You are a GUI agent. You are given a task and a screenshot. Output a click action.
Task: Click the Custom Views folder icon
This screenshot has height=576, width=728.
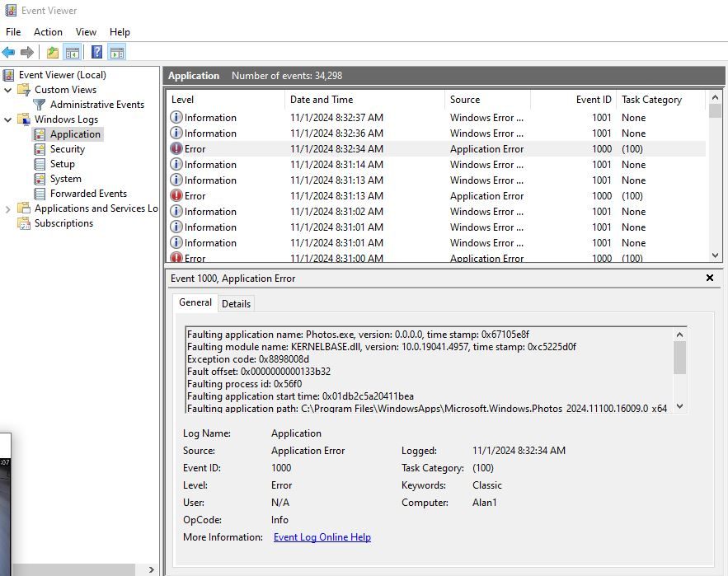click(24, 90)
